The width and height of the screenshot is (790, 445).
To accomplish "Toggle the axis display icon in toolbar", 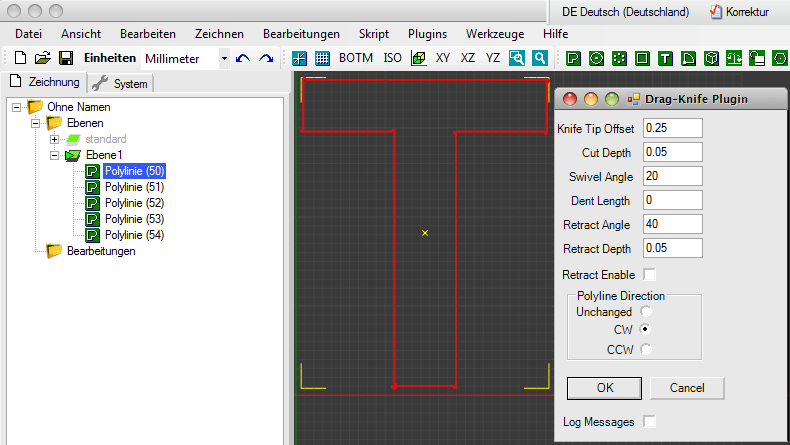I will (x=299, y=58).
